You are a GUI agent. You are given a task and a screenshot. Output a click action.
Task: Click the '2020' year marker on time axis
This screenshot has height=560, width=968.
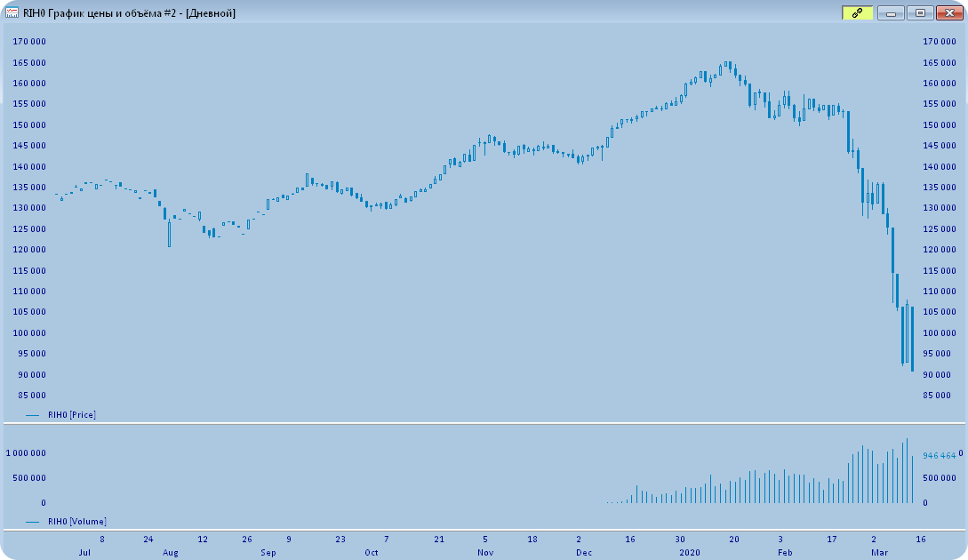pyautogui.click(x=691, y=552)
